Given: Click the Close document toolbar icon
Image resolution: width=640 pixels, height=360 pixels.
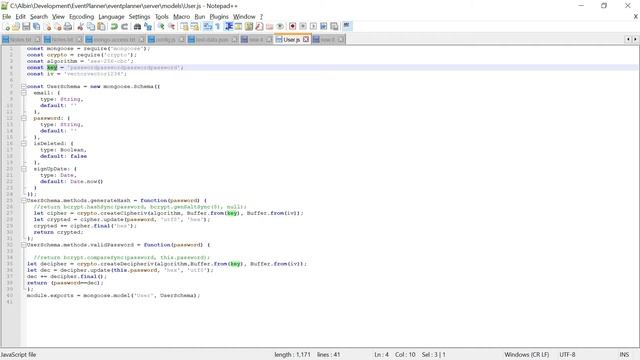Looking at the screenshot, I should tap(47, 27).
